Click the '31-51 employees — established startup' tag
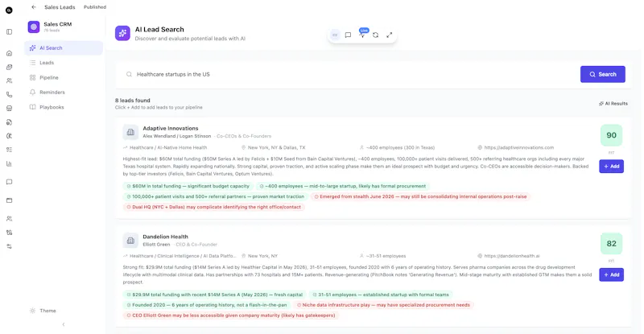This screenshot has height=334, width=644. click(x=381, y=295)
